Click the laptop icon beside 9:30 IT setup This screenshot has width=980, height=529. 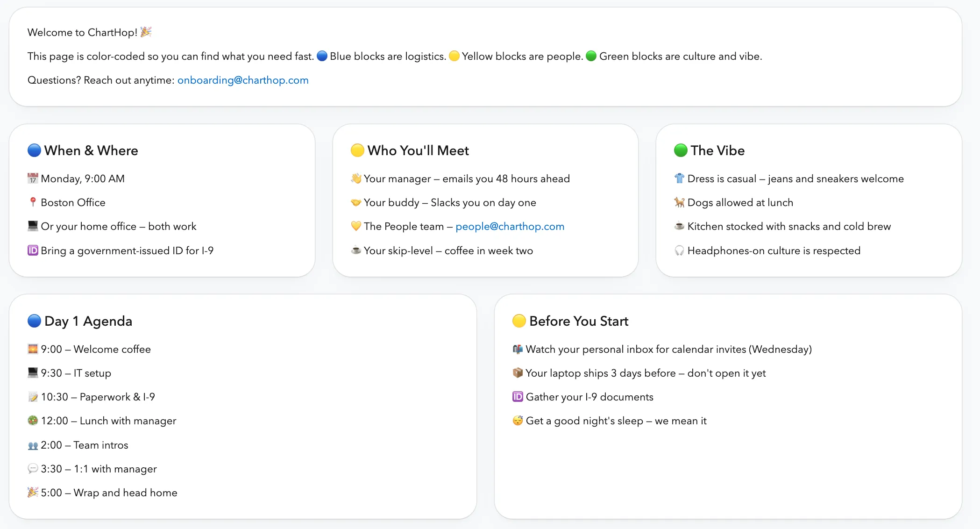pos(33,372)
